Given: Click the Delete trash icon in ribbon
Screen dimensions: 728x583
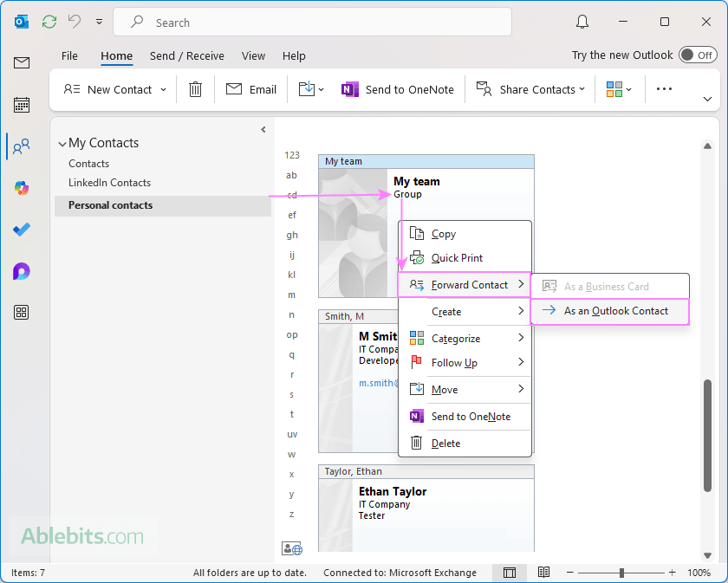Looking at the screenshot, I should 196,89.
